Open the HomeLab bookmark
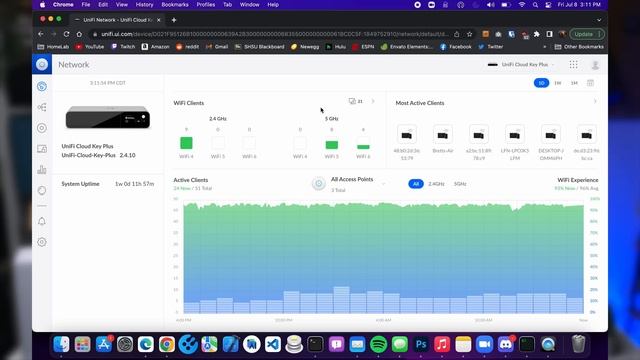Screen dimensions: 640x360 (x=53, y=47)
